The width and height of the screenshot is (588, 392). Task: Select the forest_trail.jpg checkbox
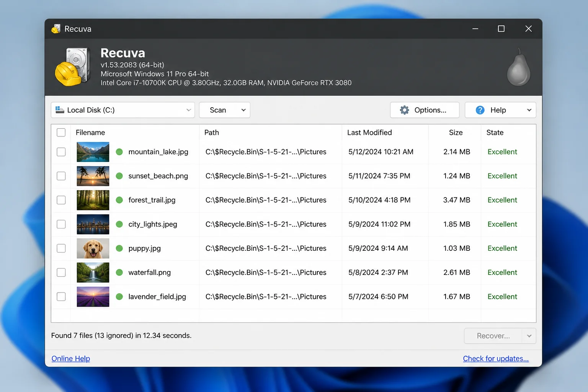point(61,200)
